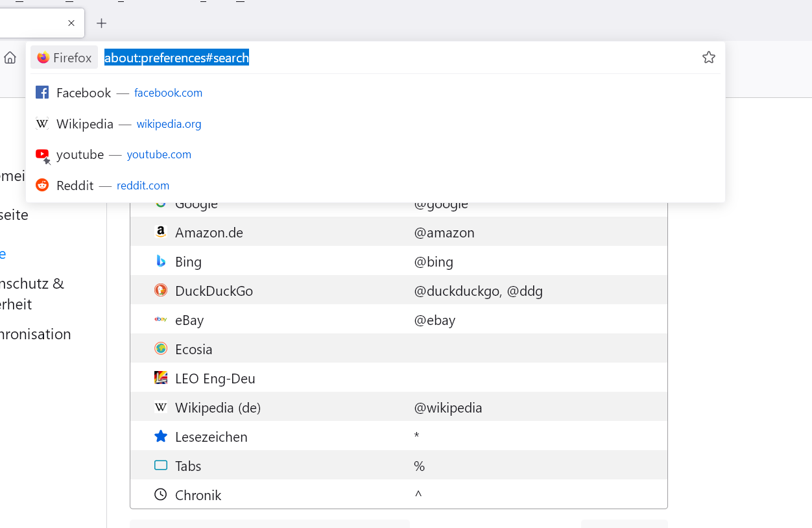Click the Home button icon
The width and height of the screenshot is (812, 528).
[10, 58]
